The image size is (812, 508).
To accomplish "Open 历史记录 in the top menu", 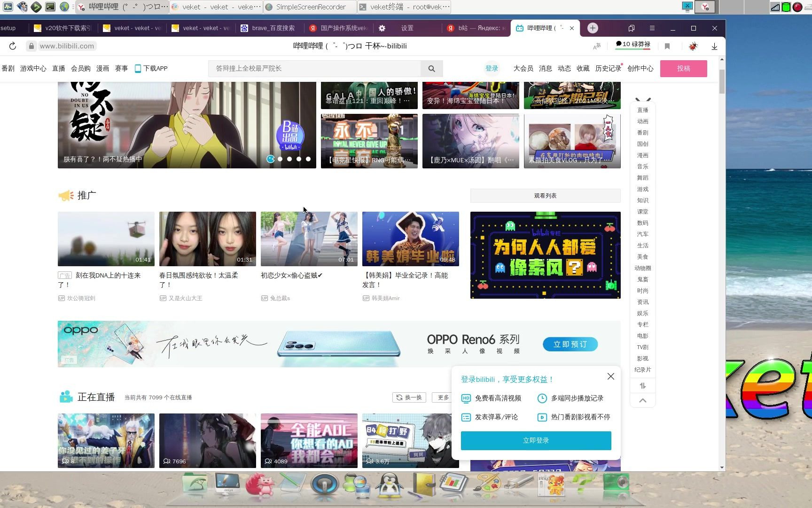I will point(608,69).
